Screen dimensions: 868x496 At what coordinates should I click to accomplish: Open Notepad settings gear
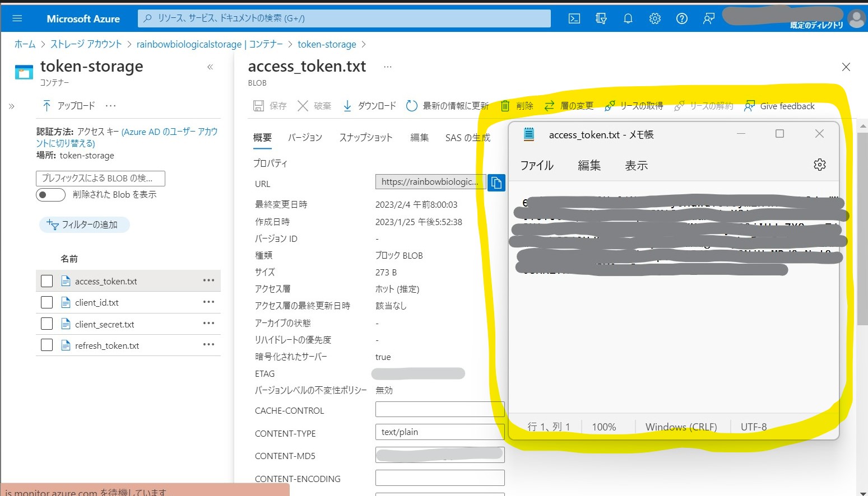pos(820,165)
